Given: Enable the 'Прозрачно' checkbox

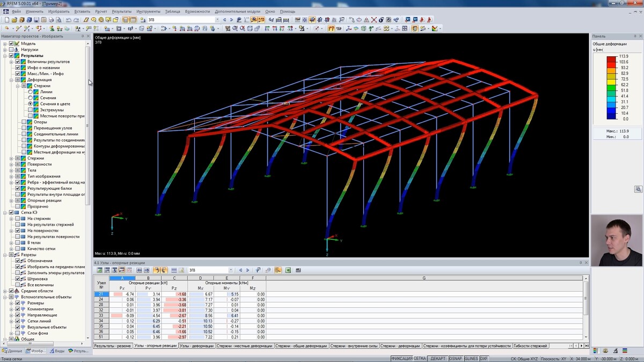Looking at the screenshot, I should coord(18,206).
